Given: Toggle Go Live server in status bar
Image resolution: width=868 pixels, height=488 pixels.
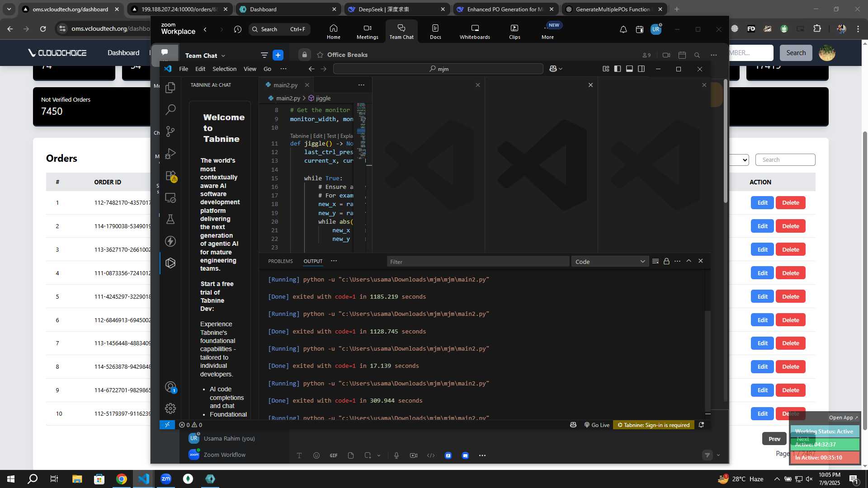Looking at the screenshot, I should click(x=597, y=425).
